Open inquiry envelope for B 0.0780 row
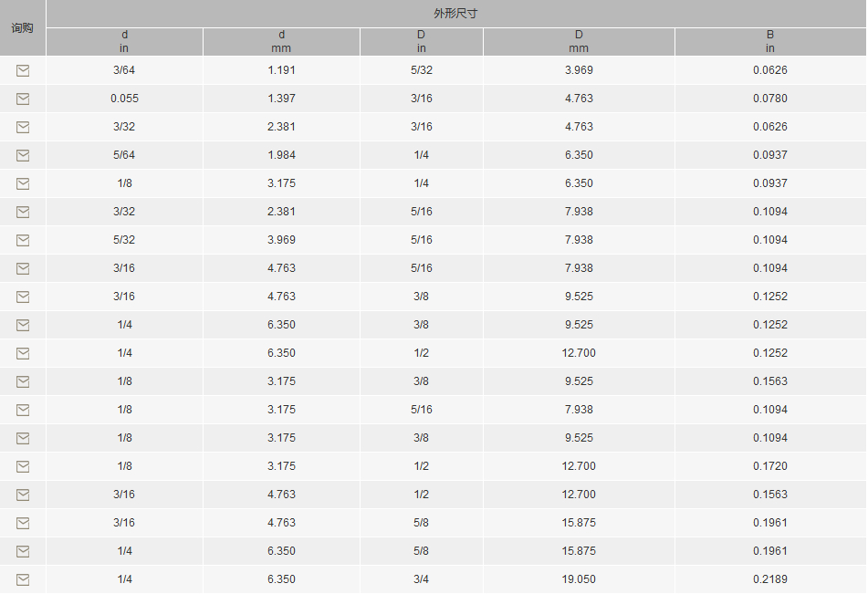The width and height of the screenshot is (868, 594). (x=23, y=99)
